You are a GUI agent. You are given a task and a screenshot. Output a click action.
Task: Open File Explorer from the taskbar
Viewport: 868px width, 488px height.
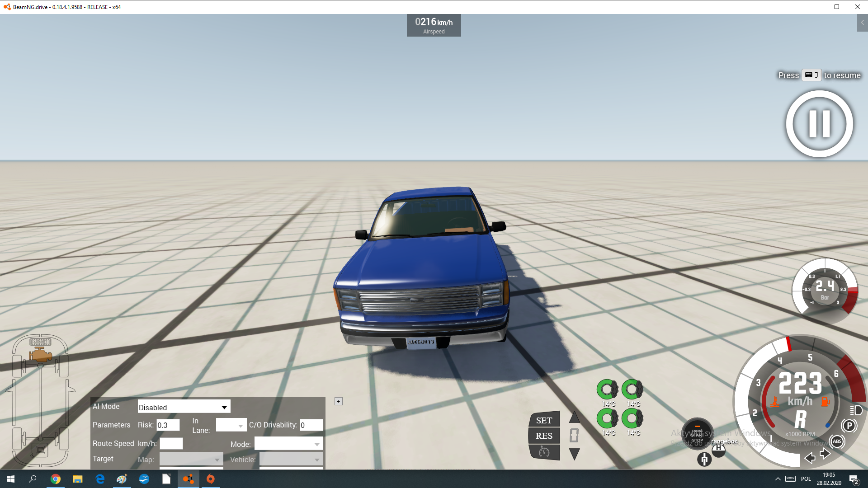(77, 479)
